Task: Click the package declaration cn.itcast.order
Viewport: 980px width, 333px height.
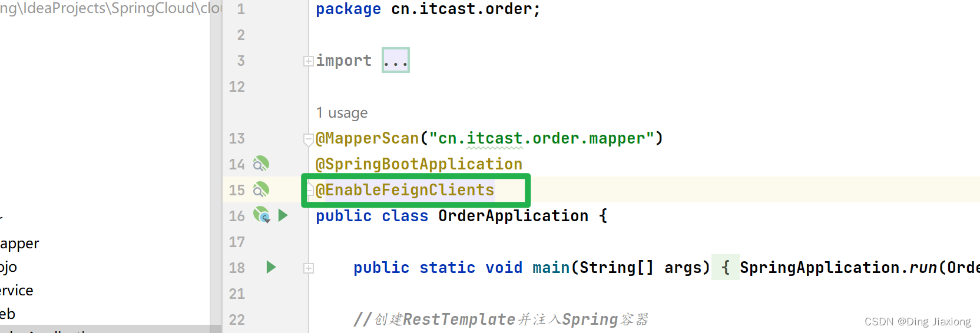Action: [461, 9]
